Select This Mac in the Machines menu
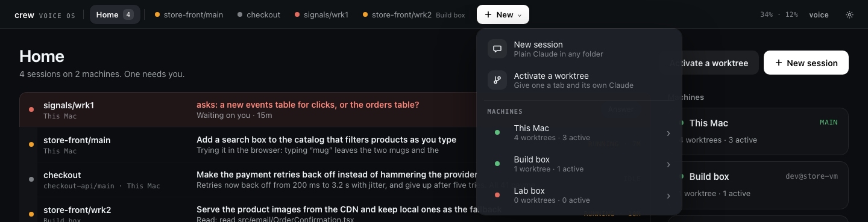This screenshot has height=222, width=868. click(x=579, y=133)
